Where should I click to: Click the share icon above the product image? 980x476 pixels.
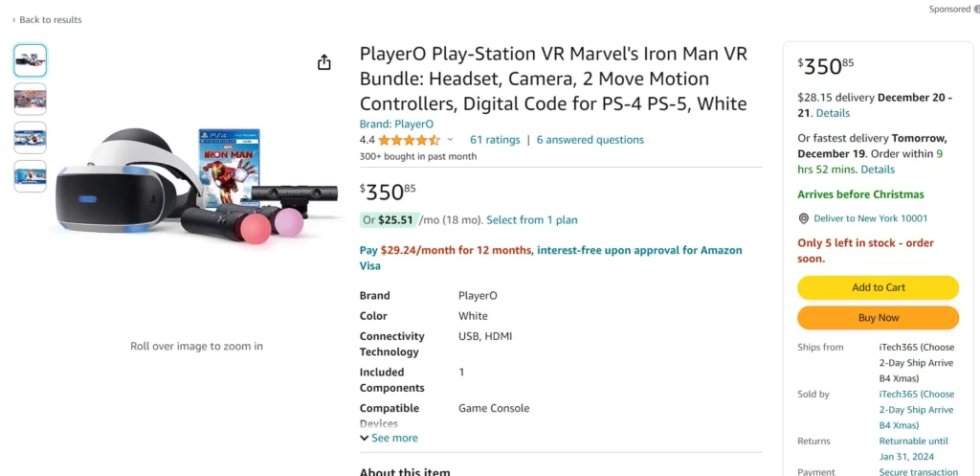[x=324, y=62]
